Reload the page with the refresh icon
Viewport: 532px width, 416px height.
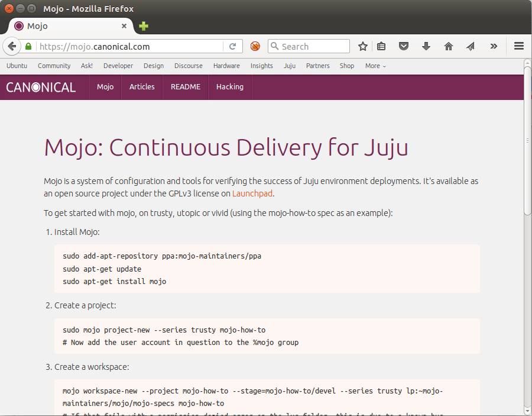[232, 46]
